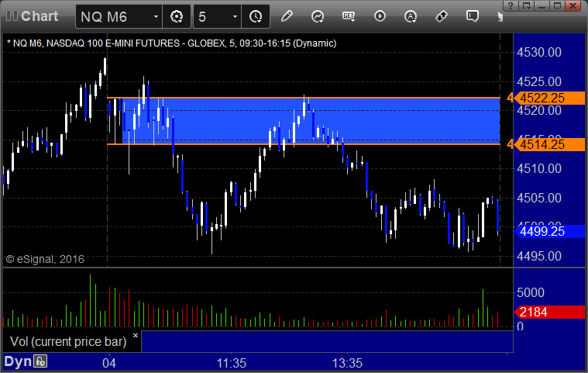Screen dimensions: 588x373
Task: Click the 4530.00 price axis label
Action: coord(539,52)
